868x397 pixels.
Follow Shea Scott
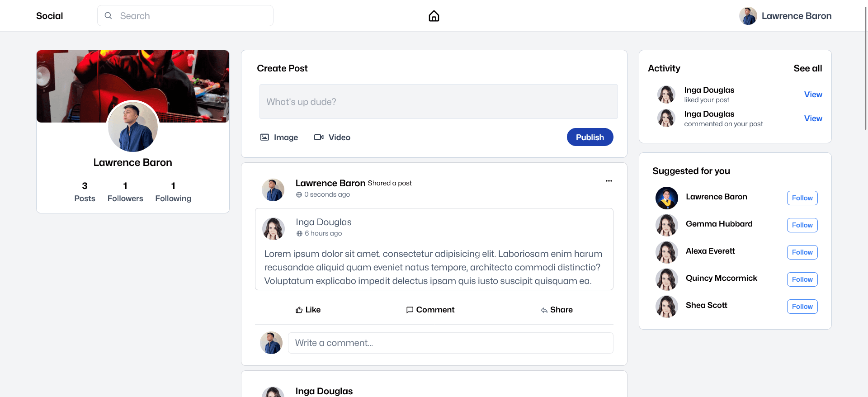click(x=802, y=307)
